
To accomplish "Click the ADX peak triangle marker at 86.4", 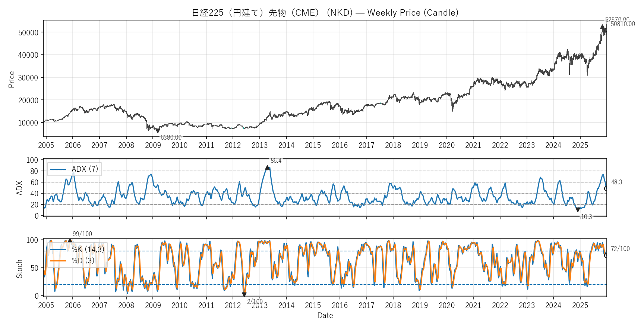I will click(x=267, y=168).
